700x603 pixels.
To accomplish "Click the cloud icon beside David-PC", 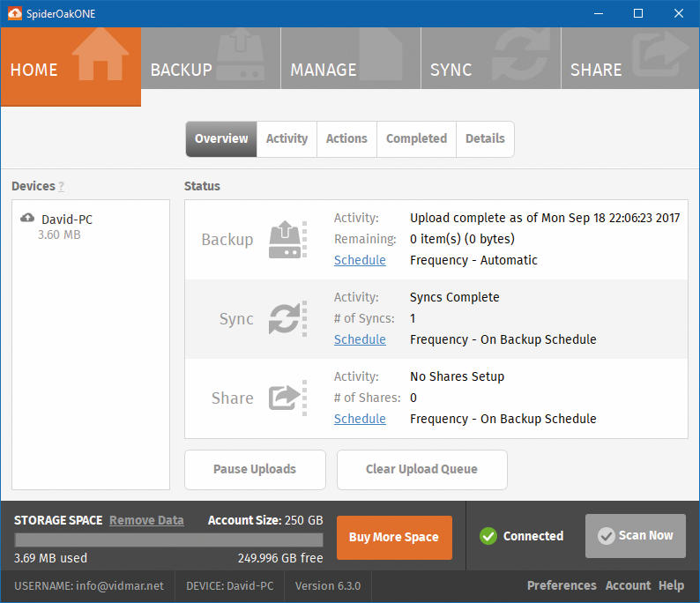I will pyautogui.click(x=27, y=218).
